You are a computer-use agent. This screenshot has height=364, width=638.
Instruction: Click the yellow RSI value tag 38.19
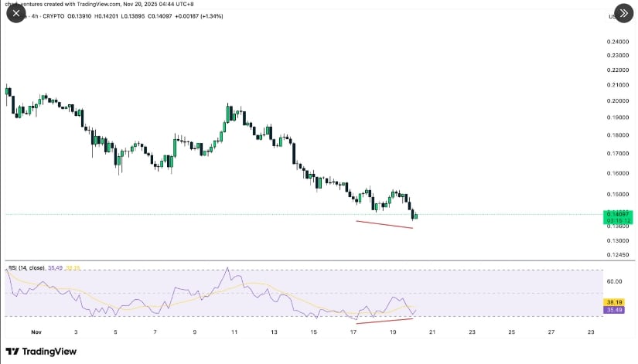612,302
